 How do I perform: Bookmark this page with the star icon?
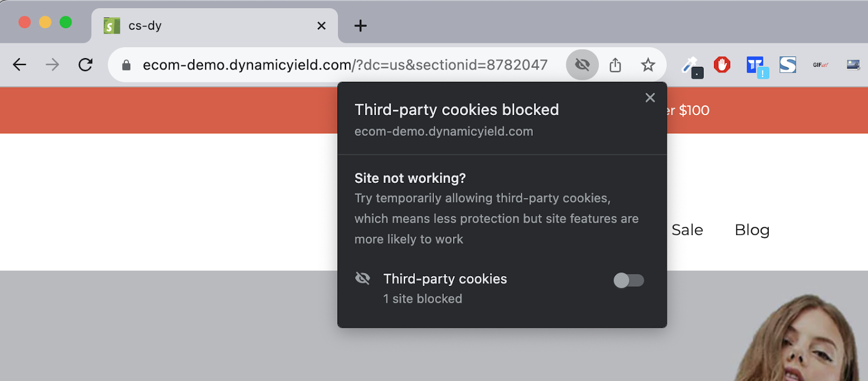click(648, 65)
